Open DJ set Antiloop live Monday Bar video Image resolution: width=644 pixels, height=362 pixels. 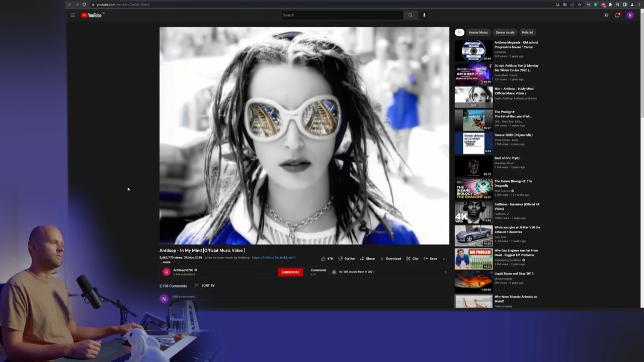coord(473,74)
